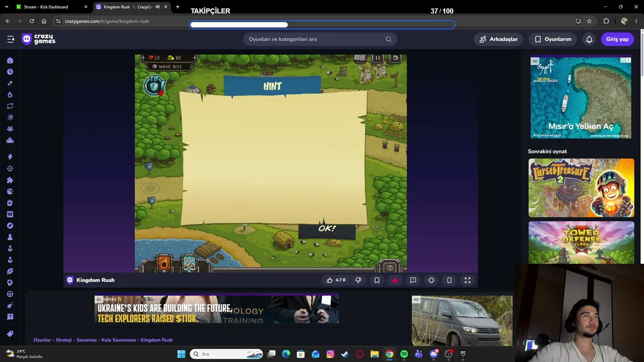Open the sidebar Recently played clock icon
This screenshot has height=362, width=644.
coord(10,72)
